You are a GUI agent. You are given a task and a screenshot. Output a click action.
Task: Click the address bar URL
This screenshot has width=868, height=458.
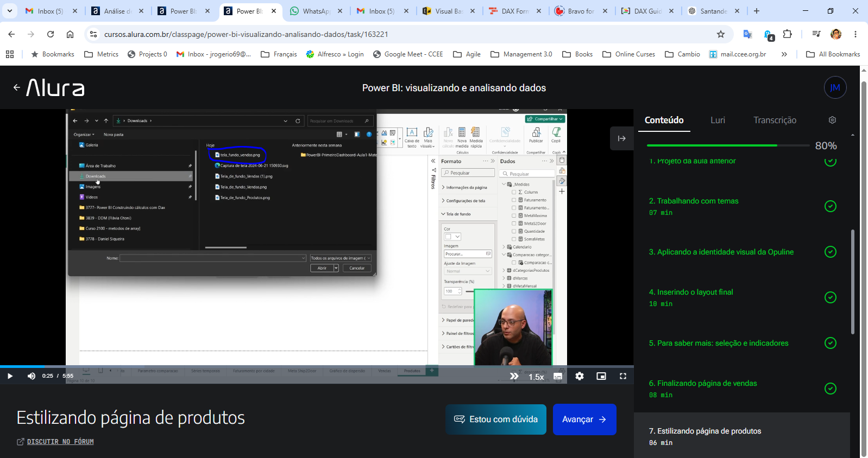246,34
